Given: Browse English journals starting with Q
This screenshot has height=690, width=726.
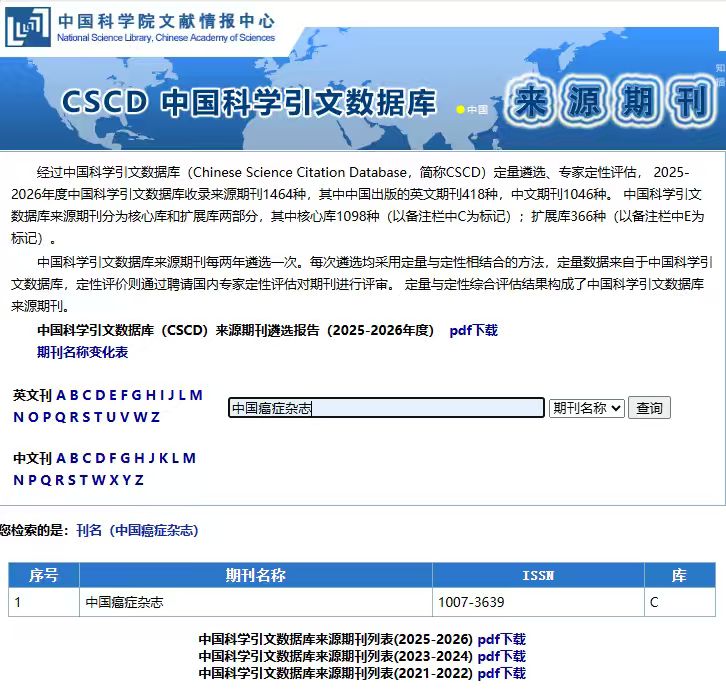Looking at the screenshot, I should coord(61,417).
